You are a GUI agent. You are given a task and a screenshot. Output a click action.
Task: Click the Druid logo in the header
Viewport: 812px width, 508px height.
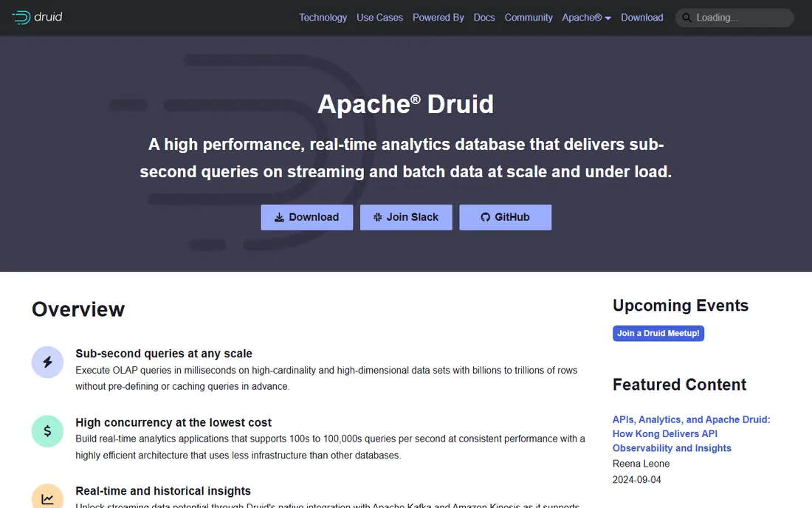click(37, 17)
